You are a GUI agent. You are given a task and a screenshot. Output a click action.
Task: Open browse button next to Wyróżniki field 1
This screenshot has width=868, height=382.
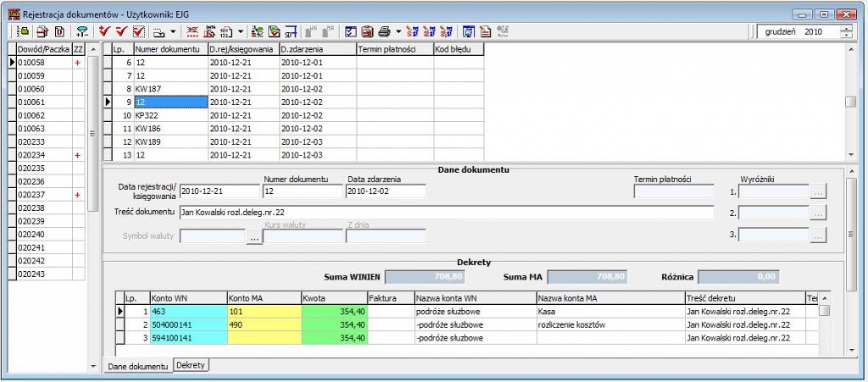[818, 191]
